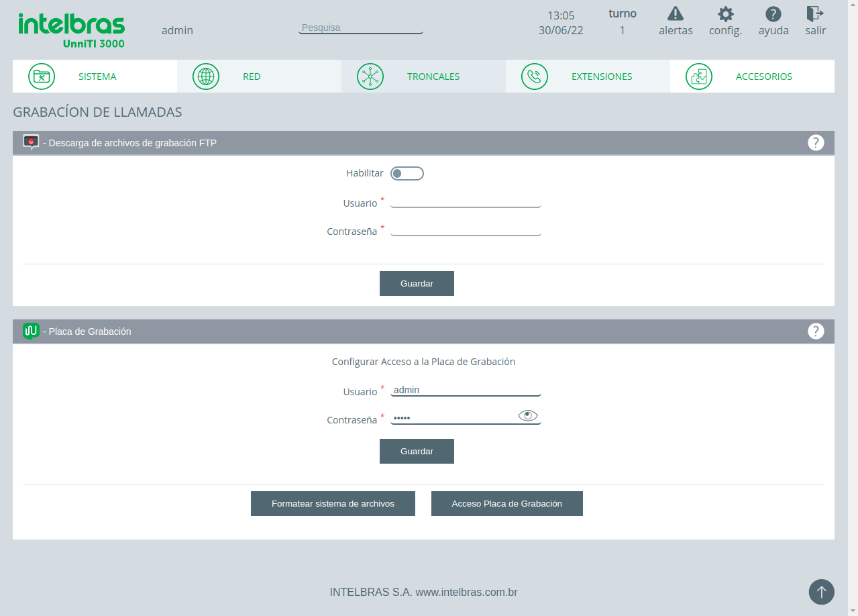Toggle the Habilitar FTP switch
The height and width of the screenshot is (616, 858).
coord(407,174)
